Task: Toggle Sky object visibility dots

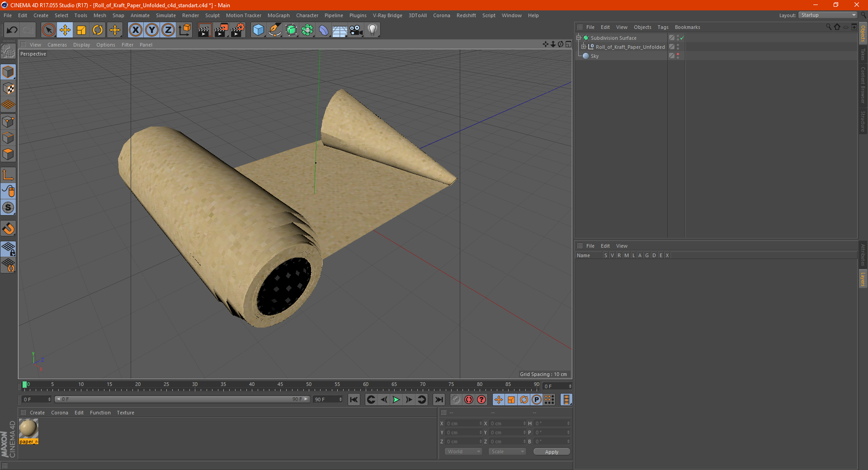Action: (x=678, y=56)
